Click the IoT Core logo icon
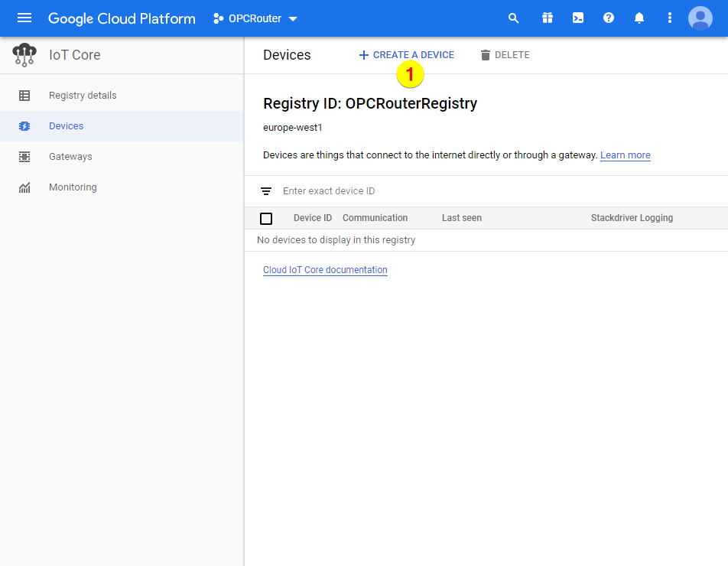 pyautogui.click(x=24, y=54)
